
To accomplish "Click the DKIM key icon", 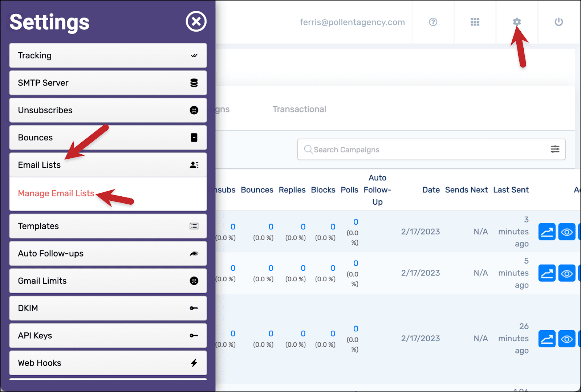I will (x=194, y=308).
